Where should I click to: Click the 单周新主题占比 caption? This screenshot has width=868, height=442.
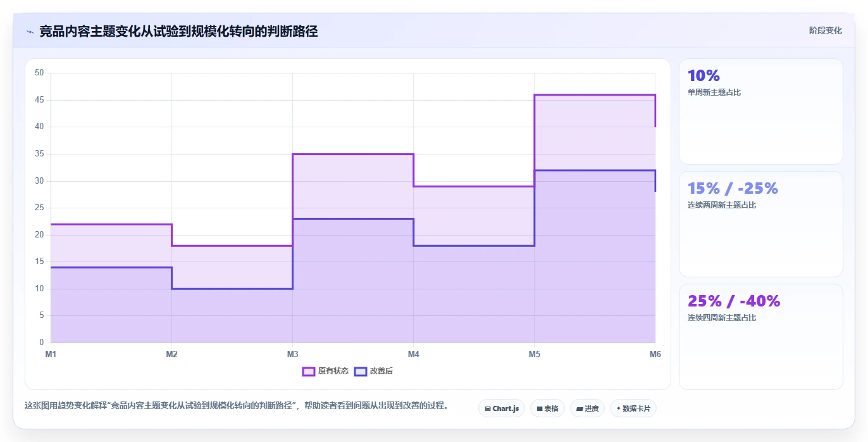(x=714, y=92)
